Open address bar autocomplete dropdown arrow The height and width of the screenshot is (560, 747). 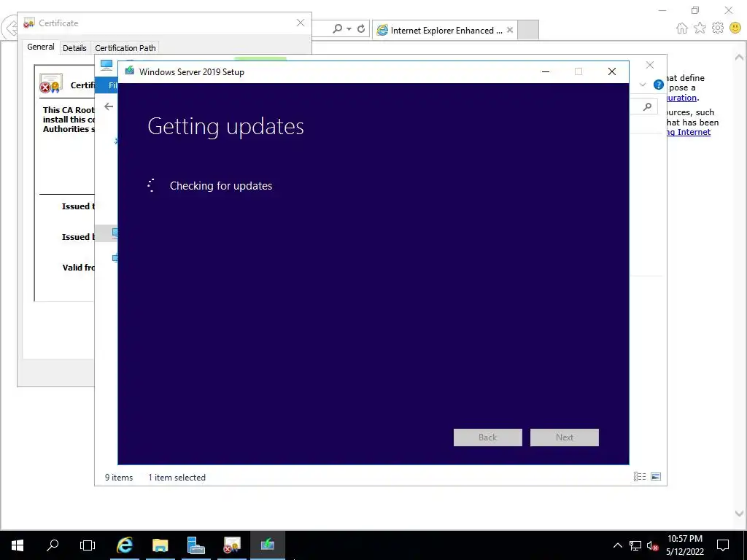[349, 29]
